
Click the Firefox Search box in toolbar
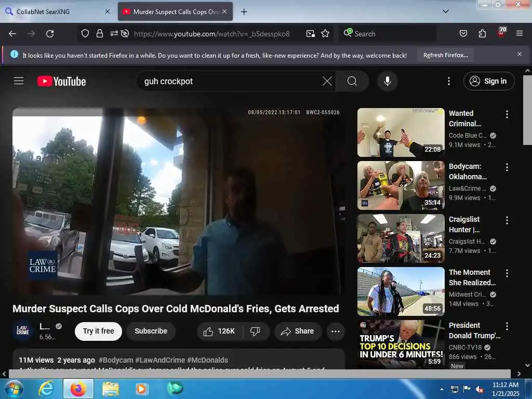388,34
